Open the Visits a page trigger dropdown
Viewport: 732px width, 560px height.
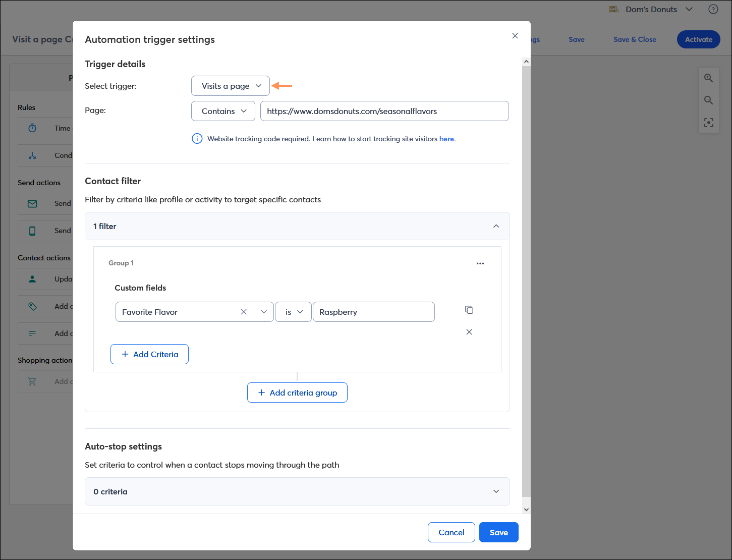tap(231, 86)
